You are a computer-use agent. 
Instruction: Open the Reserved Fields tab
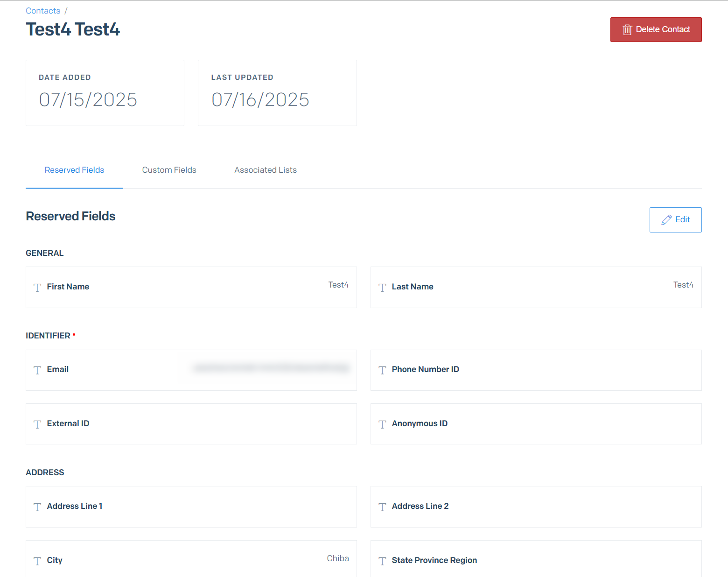(74, 170)
